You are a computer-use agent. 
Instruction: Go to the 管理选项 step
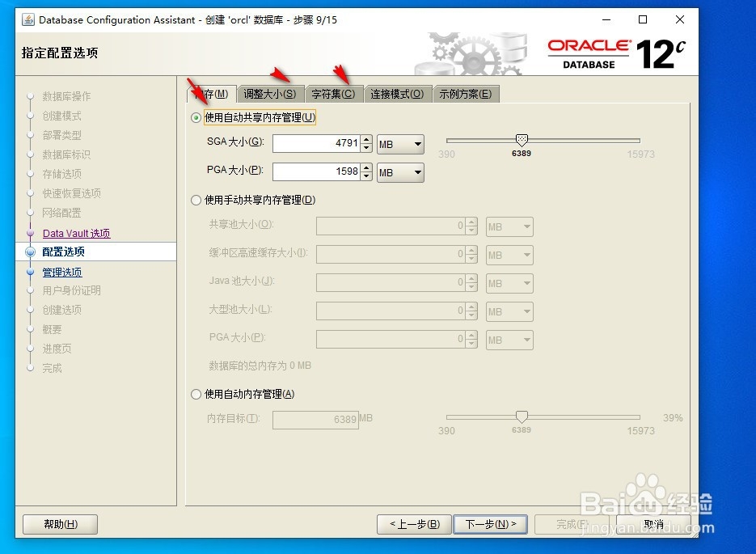pos(62,271)
